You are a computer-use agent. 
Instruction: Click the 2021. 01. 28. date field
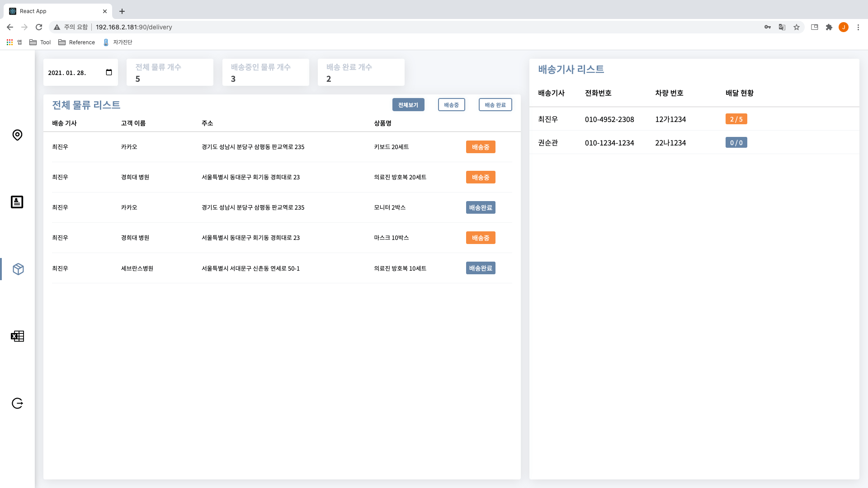click(x=68, y=73)
